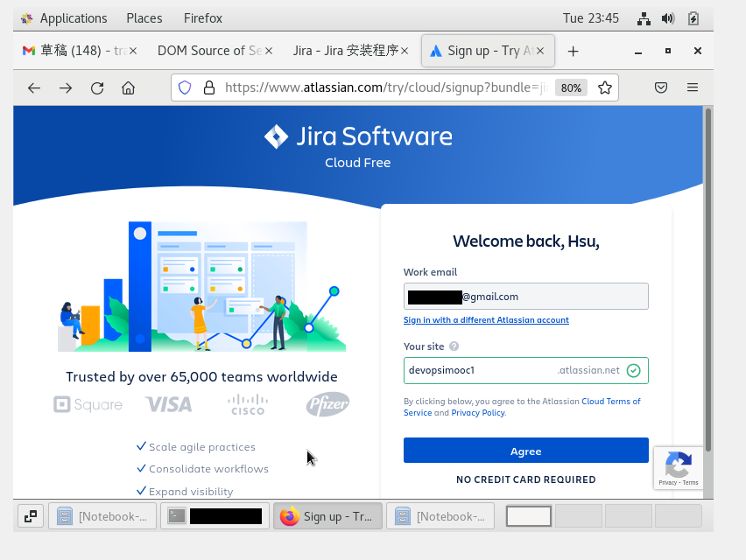Close the Gmail drafts tab
Viewport: 746px width, 560px height.
click(133, 51)
